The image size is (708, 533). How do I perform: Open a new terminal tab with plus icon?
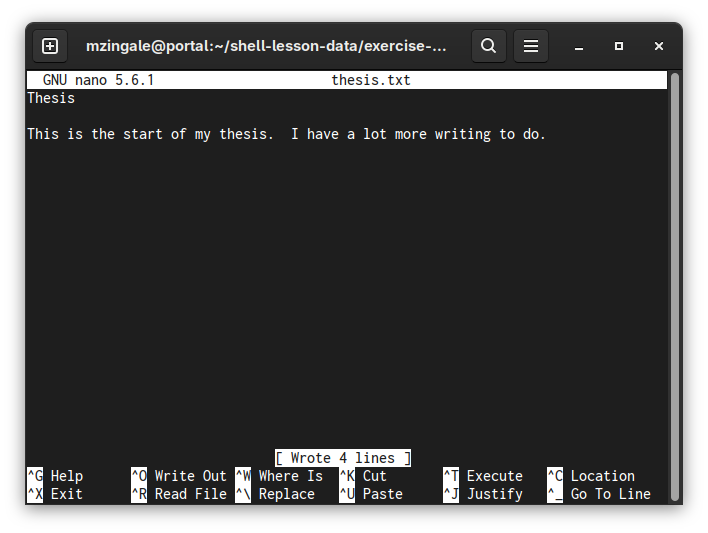tap(50, 46)
